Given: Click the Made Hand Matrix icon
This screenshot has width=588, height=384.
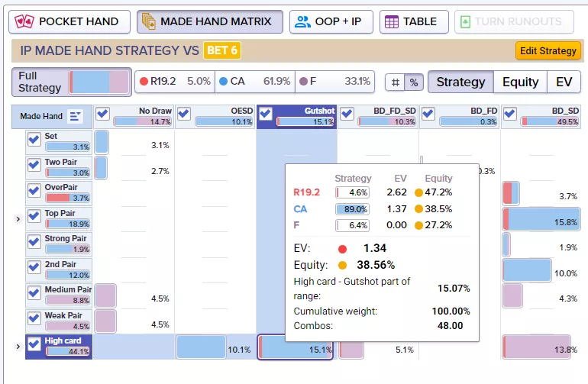Looking at the screenshot, I should click(148, 21).
